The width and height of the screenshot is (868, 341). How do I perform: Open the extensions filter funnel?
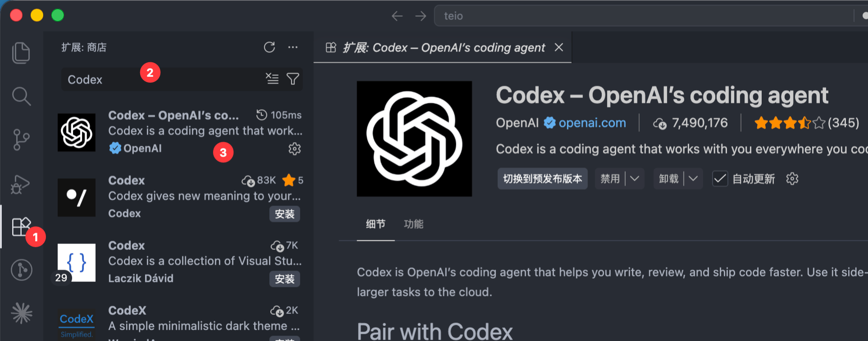click(x=293, y=79)
